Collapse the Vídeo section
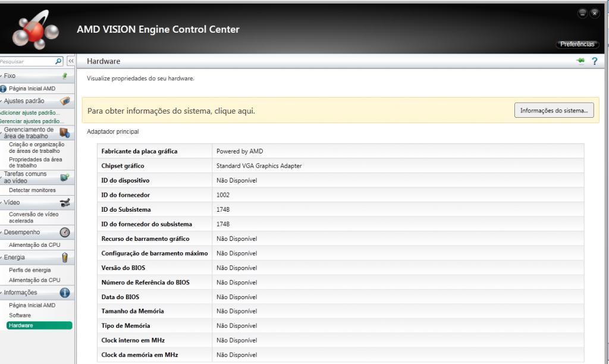609x364 pixels. (x=1, y=202)
